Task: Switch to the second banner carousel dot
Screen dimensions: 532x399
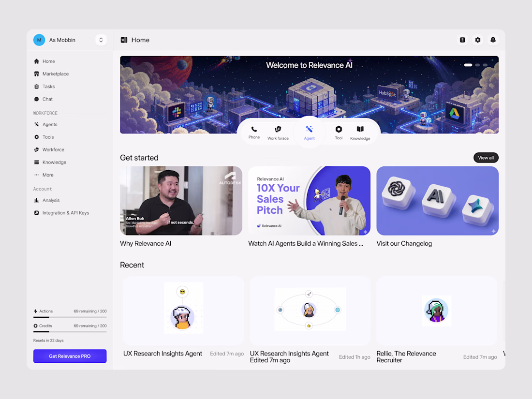Action: click(x=478, y=65)
